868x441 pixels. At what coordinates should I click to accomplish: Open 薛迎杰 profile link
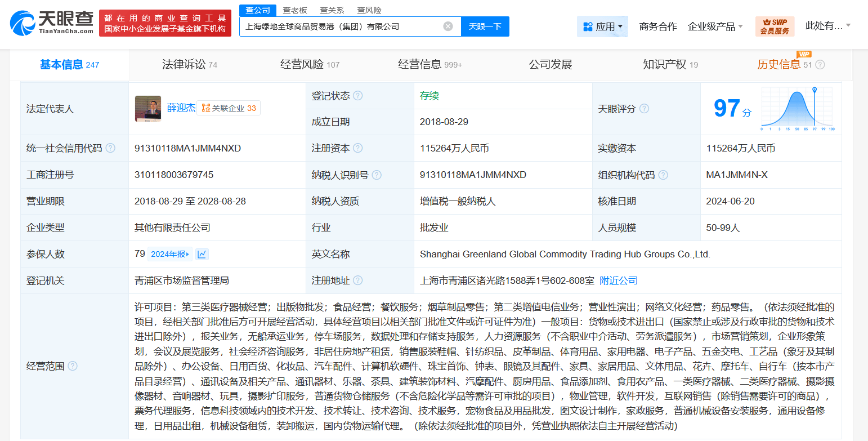[181, 108]
